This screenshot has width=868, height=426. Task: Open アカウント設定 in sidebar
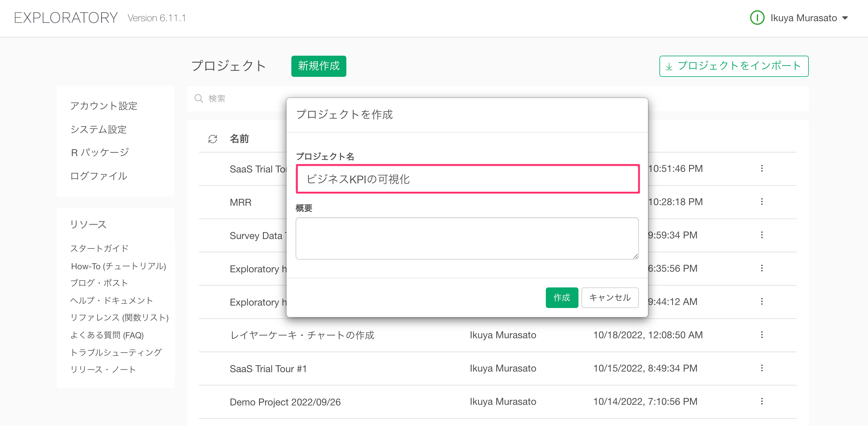104,106
